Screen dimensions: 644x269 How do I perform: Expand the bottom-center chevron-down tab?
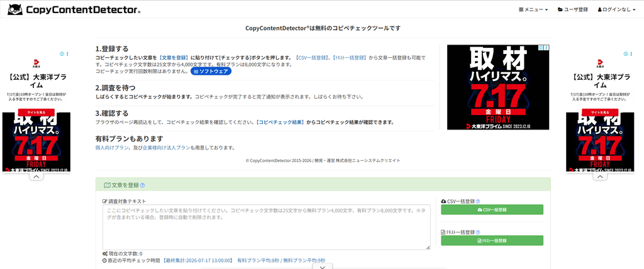(323, 266)
